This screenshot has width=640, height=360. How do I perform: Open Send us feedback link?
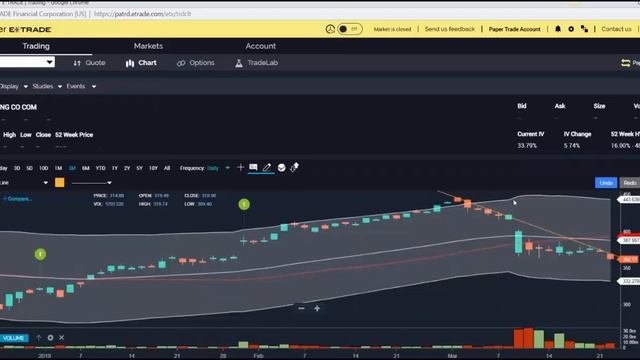click(449, 29)
